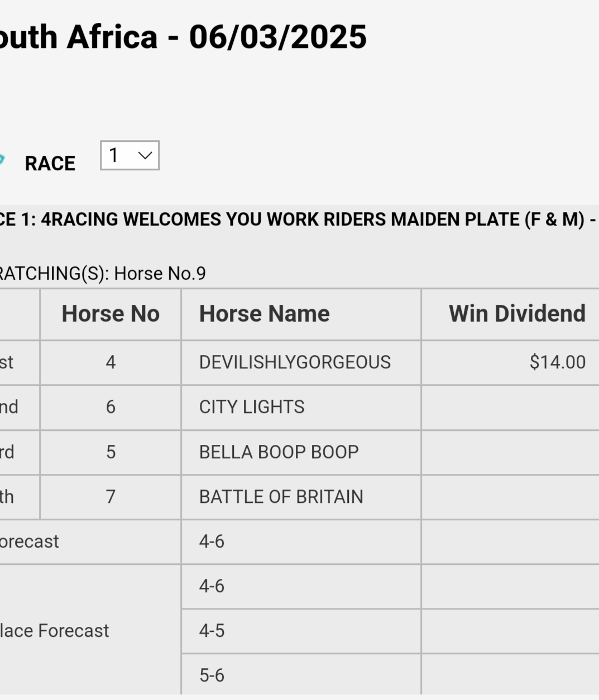Click the Place Forecast 5-6 result
This screenshot has height=700, width=599.
tap(212, 675)
